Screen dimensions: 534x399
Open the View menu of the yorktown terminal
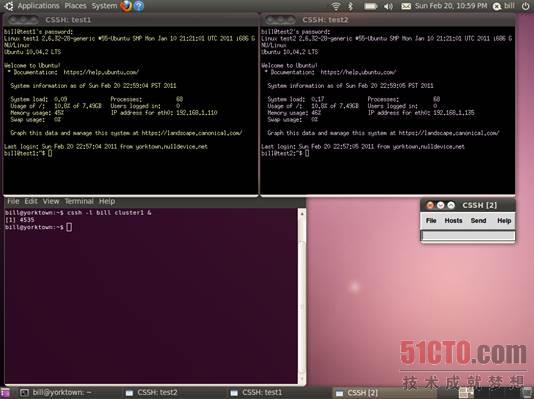(x=51, y=201)
